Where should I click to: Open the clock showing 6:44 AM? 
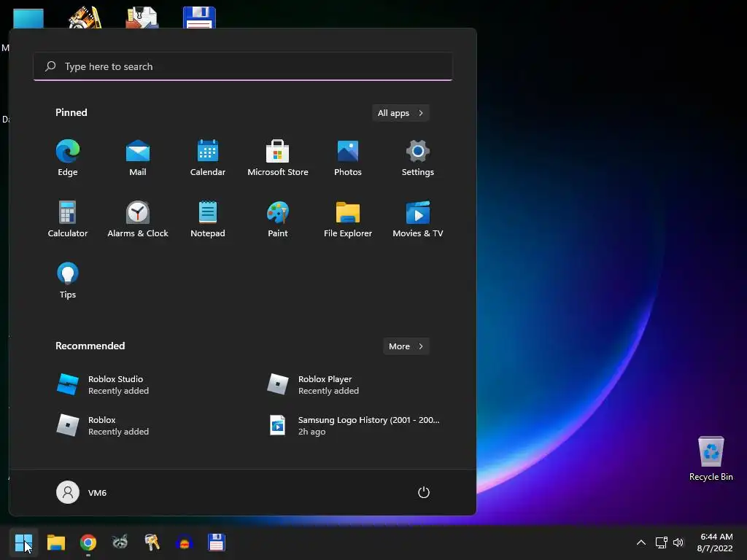(x=715, y=542)
